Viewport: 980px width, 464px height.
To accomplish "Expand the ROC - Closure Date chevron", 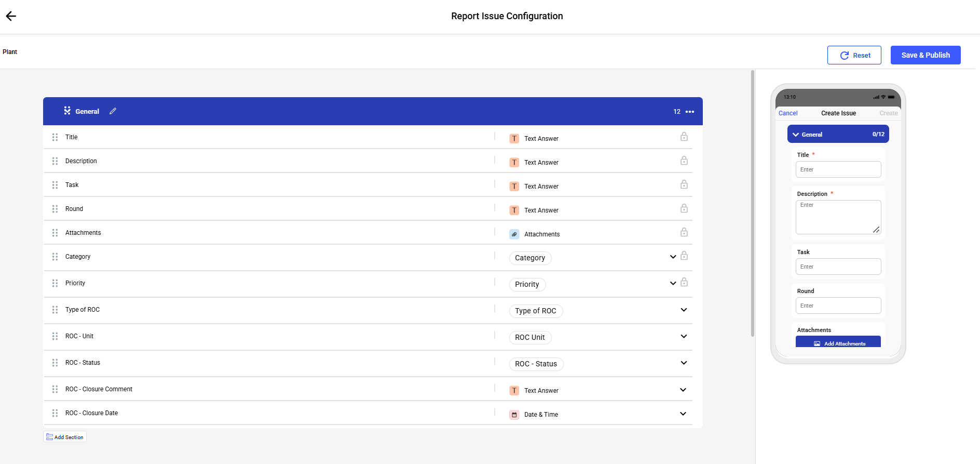I will 683,414.
